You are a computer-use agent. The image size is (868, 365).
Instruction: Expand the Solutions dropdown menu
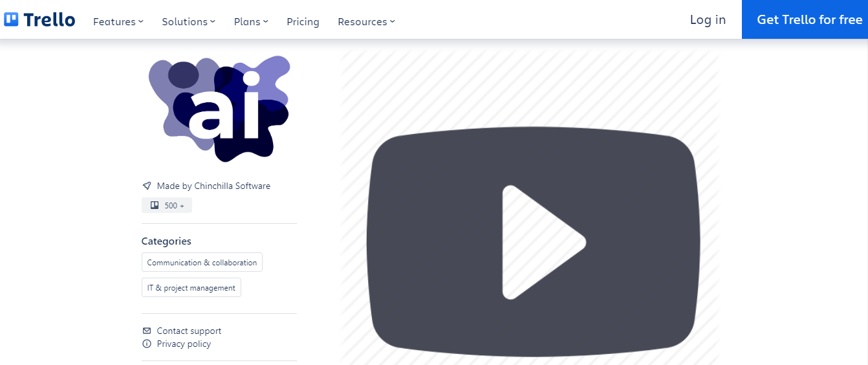point(189,21)
